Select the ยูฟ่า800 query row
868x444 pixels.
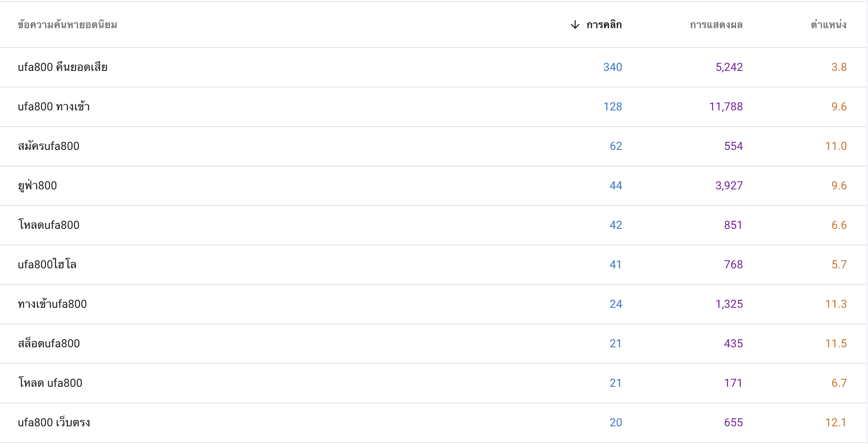point(433,186)
